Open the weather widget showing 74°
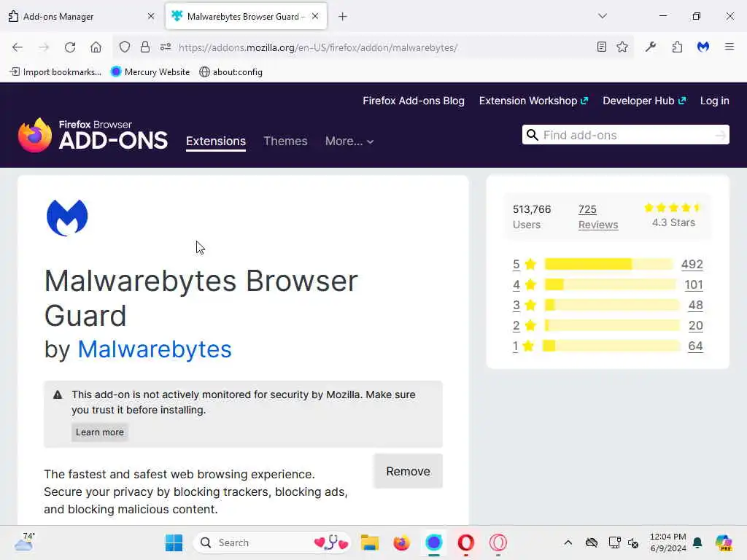The width and height of the screenshot is (747, 560). coord(24,542)
